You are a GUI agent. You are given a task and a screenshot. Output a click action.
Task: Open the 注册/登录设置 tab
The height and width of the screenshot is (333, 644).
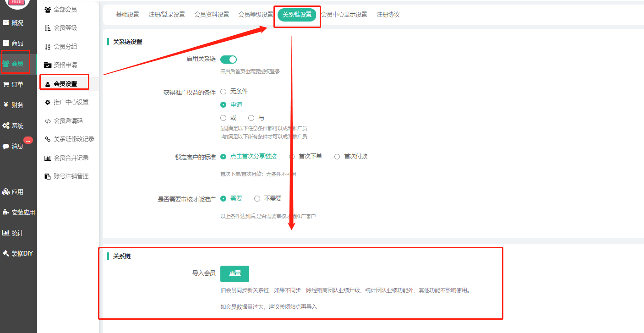tap(167, 15)
